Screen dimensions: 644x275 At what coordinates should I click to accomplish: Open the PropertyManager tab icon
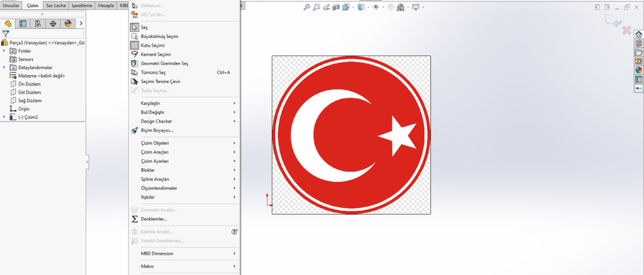(x=23, y=24)
